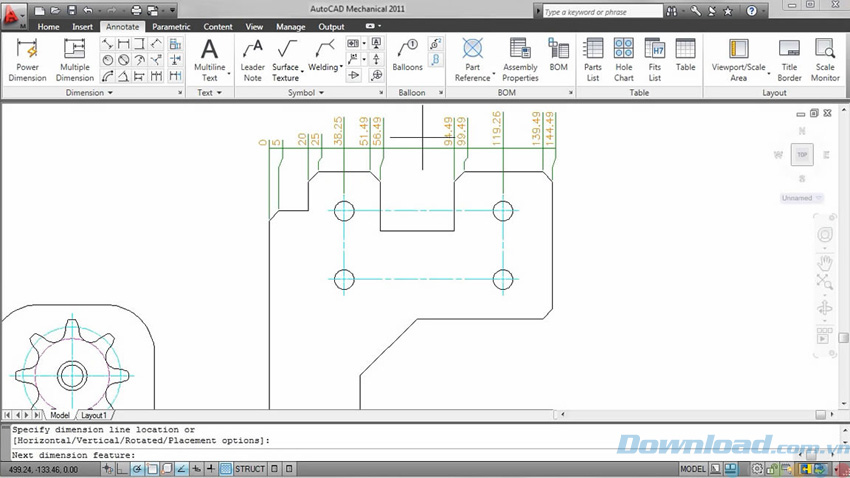
Task: Insert Multiline Text
Action: [x=210, y=60]
